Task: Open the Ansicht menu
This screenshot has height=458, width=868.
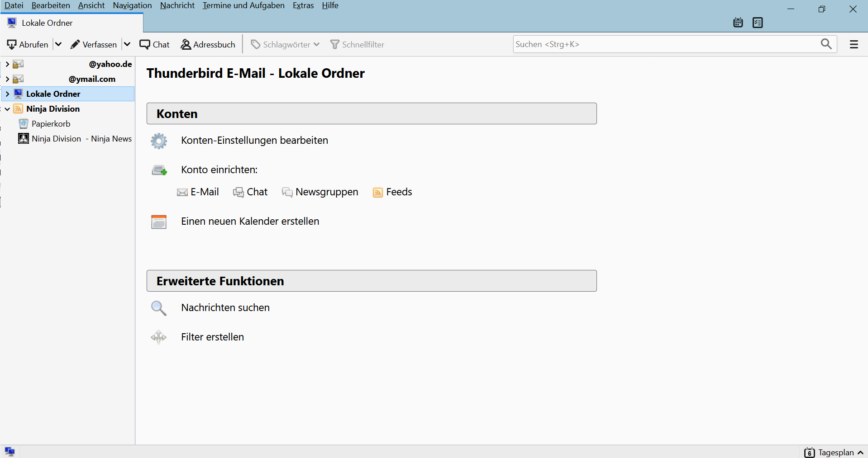Action: [91, 5]
